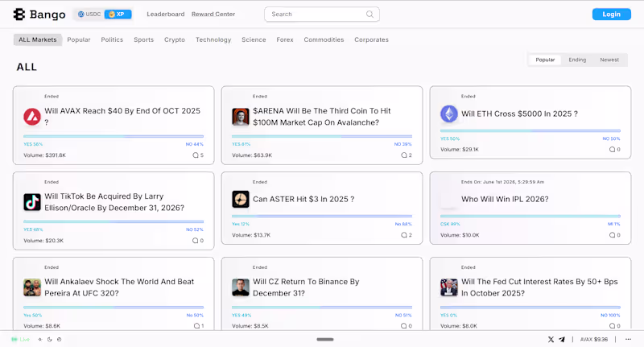Screen dimensions: 644x347
Task: Click the Login button
Action: [x=611, y=14]
